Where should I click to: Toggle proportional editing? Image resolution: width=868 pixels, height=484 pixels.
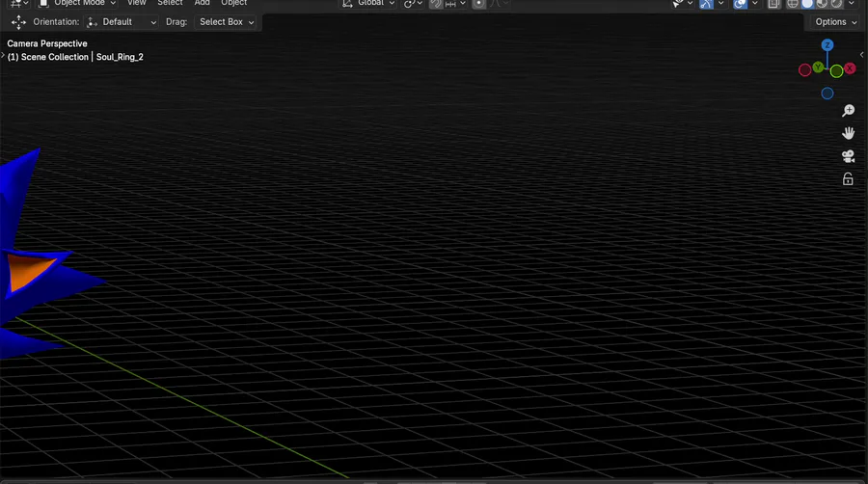click(478, 3)
